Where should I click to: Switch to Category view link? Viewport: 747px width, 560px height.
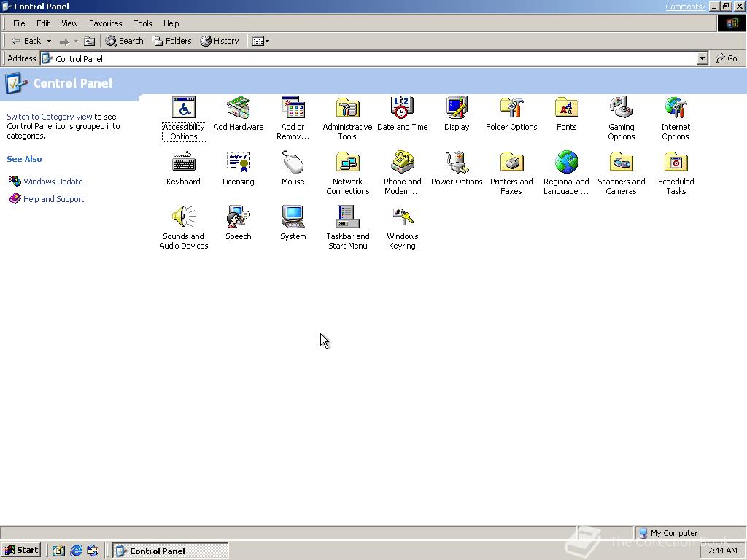click(x=50, y=117)
